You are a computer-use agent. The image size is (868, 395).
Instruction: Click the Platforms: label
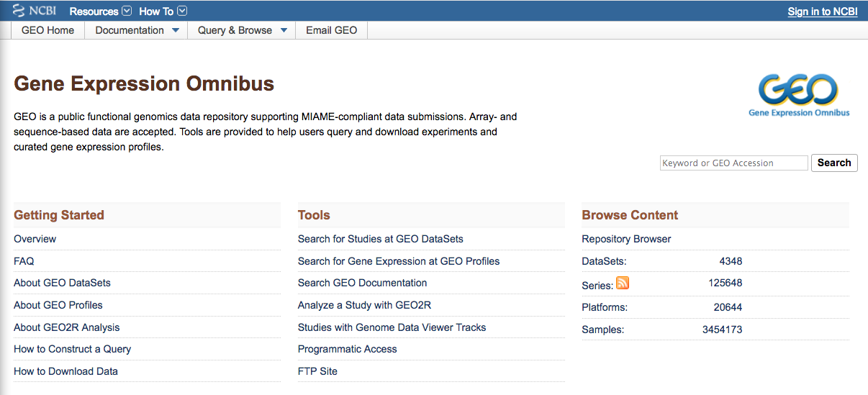(x=605, y=307)
